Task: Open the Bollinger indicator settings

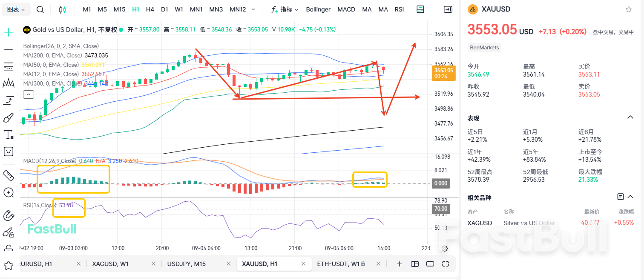Action: click(x=318, y=9)
